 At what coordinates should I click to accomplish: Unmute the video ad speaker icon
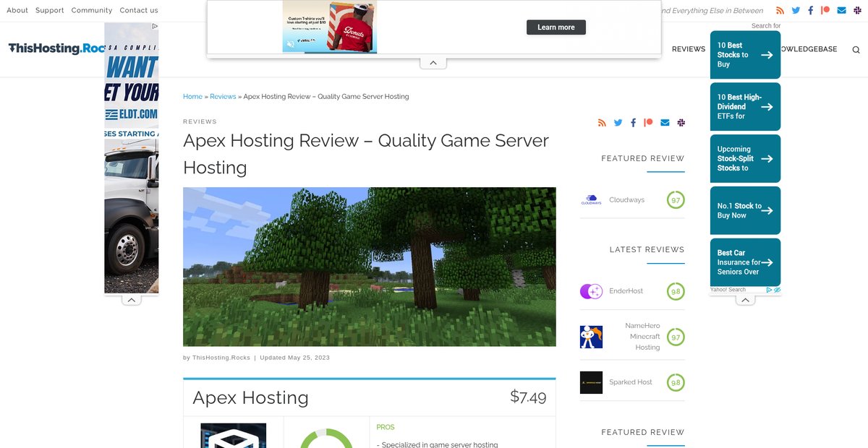click(x=290, y=45)
